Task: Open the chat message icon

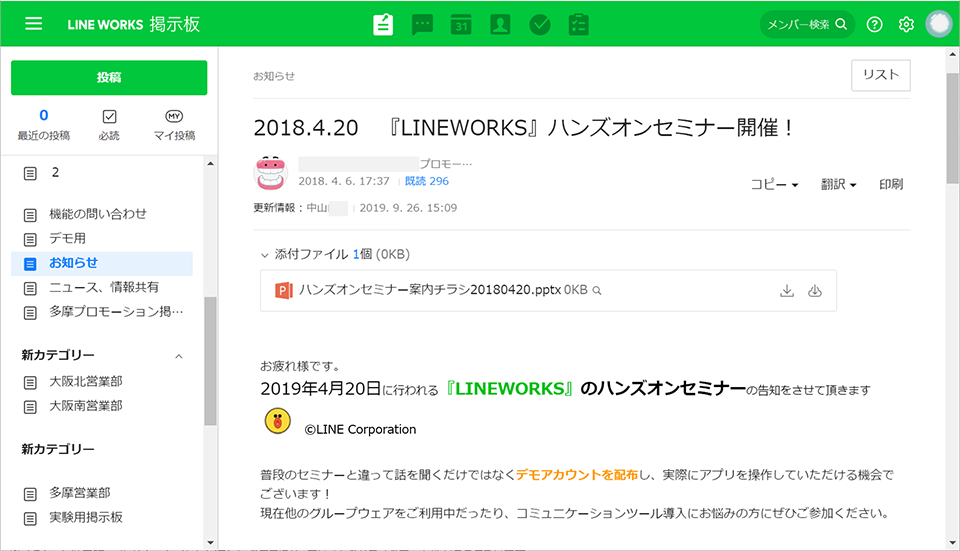Action: pyautogui.click(x=422, y=24)
